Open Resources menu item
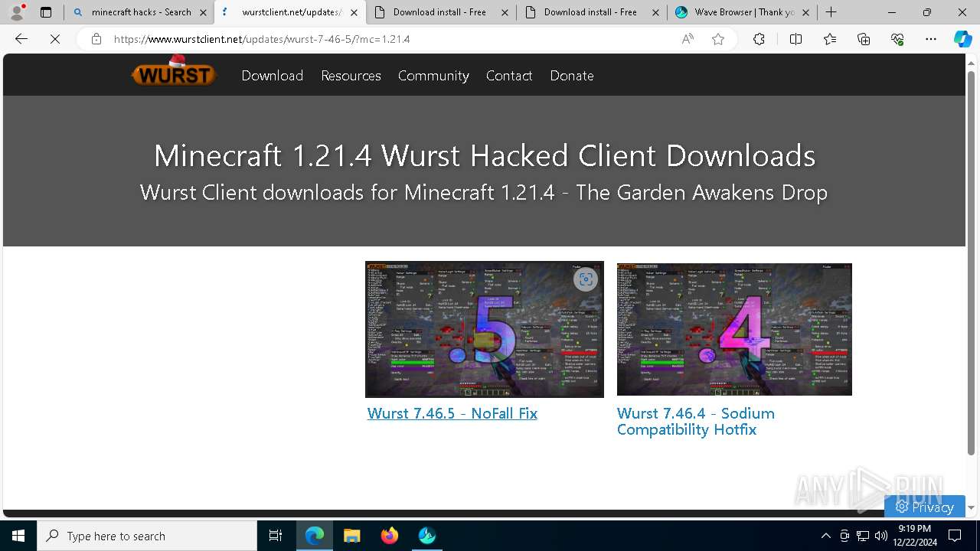 (x=351, y=76)
